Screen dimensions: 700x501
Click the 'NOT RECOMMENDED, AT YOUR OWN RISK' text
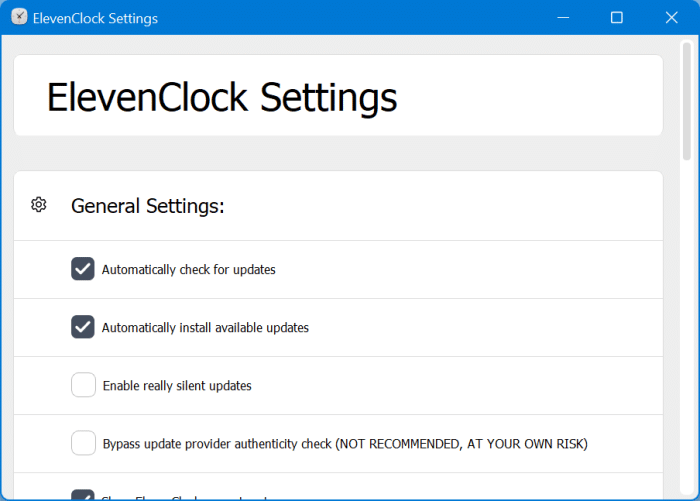pyautogui.click(x=462, y=444)
